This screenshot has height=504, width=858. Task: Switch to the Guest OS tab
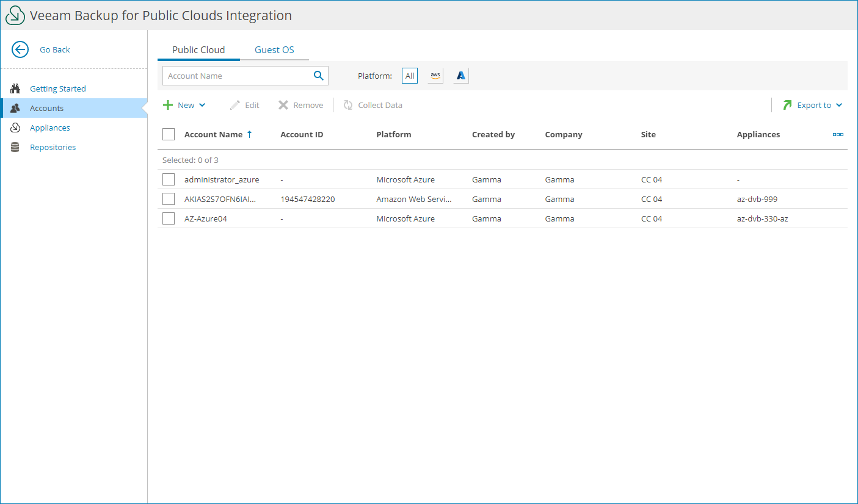click(x=274, y=50)
